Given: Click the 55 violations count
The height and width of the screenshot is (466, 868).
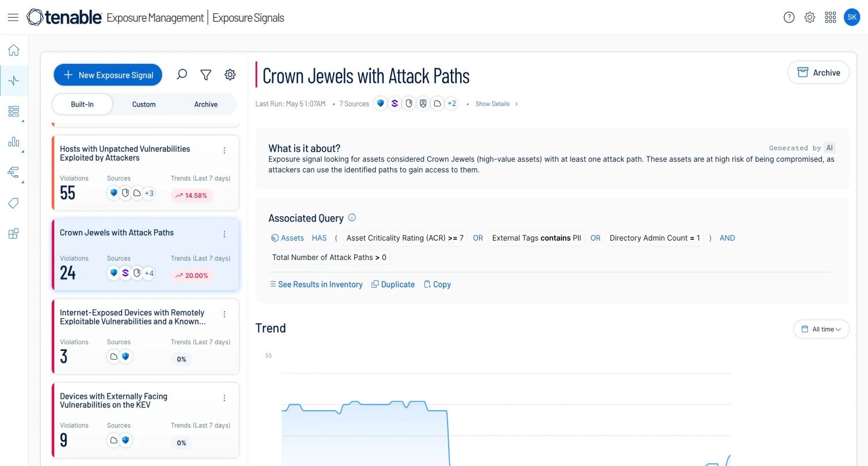Looking at the screenshot, I should pyautogui.click(x=68, y=193).
